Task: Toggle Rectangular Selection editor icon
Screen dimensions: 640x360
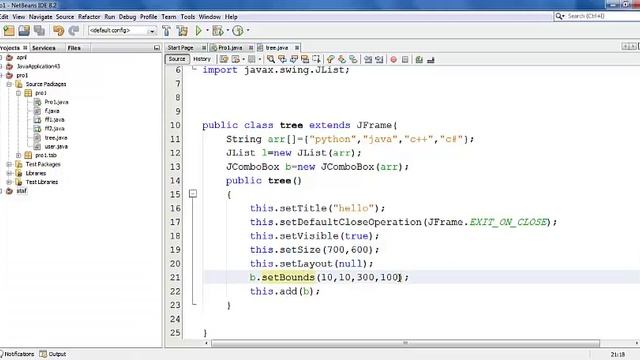Action: (316, 60)
